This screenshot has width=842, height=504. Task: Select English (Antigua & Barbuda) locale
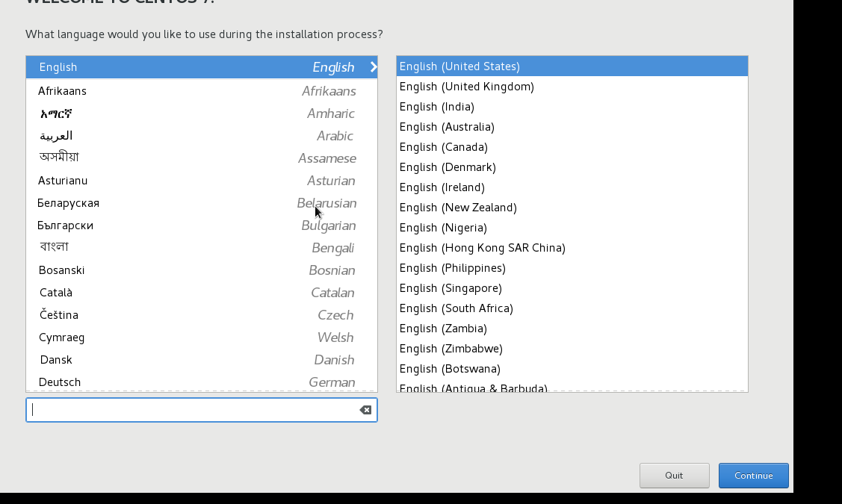coord(572,386)
